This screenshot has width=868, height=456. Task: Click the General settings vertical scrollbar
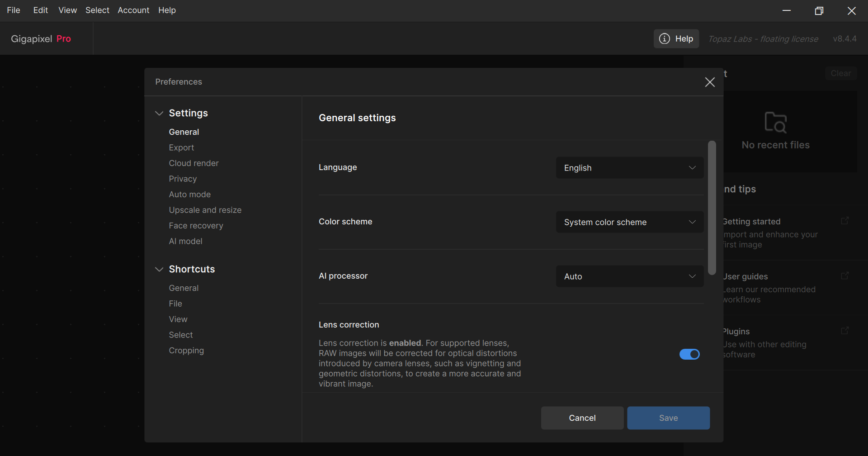tap(712, 208)
